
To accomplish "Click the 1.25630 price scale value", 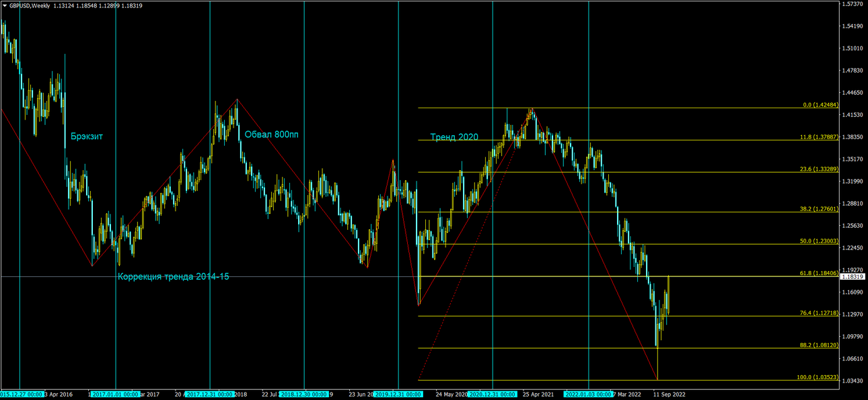I will tap(853, 226).
